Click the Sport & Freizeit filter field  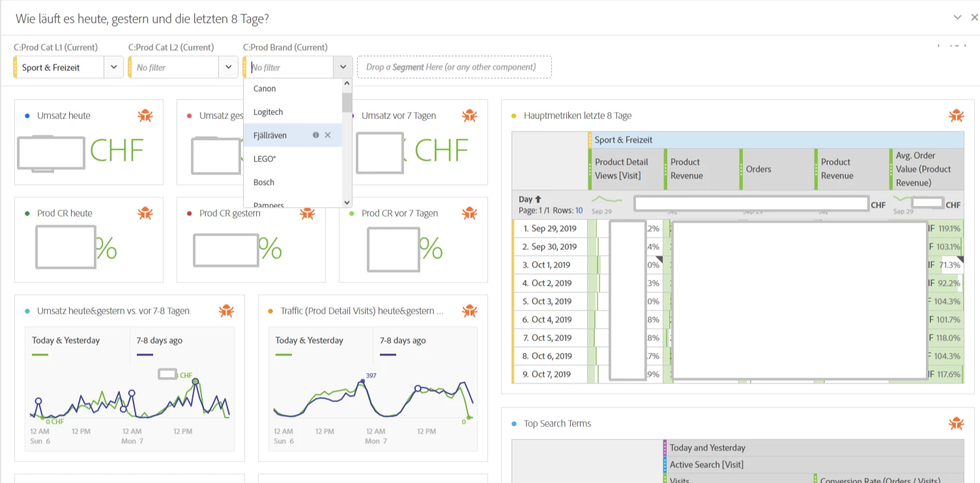[x=60, y=67]
